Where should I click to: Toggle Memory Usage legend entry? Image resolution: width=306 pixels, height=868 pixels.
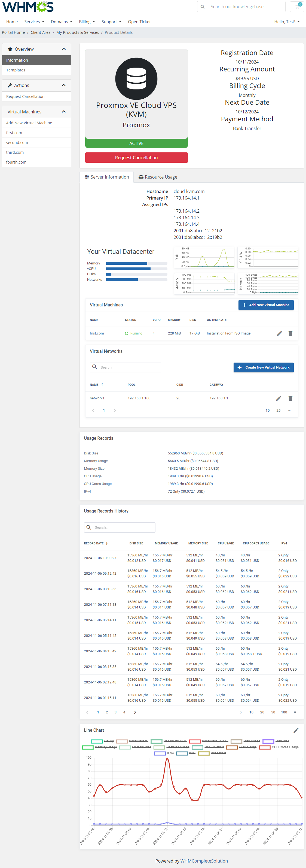99,747
